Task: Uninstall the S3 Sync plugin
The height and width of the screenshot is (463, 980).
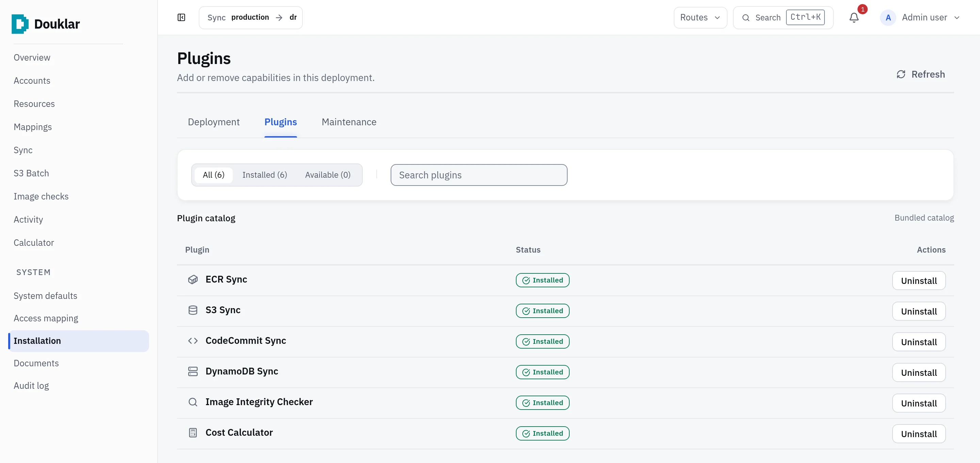Action: [x=918, y=312]
